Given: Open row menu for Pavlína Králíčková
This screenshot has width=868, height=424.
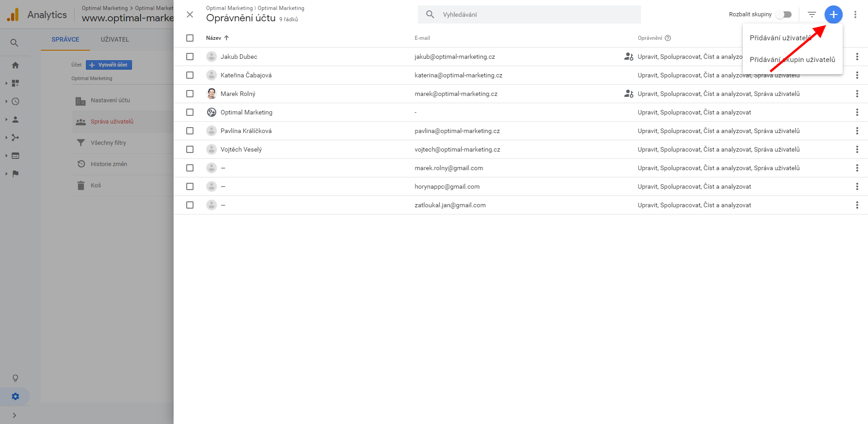Looking at the screenshot, I should click(x=857, y=131).
